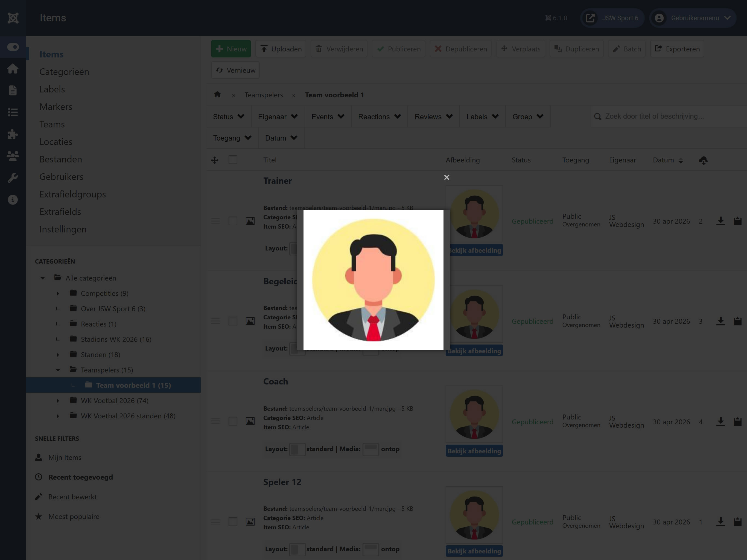The width and height of the screenshot is (747, 560).
Task: Click the Uploaden button
Action: 281,49
